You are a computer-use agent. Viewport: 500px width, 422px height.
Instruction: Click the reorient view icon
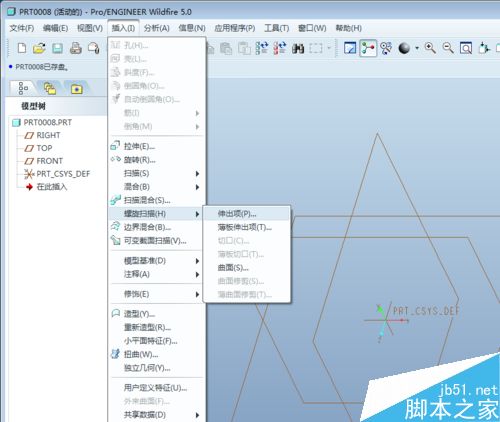click(484, 48)
